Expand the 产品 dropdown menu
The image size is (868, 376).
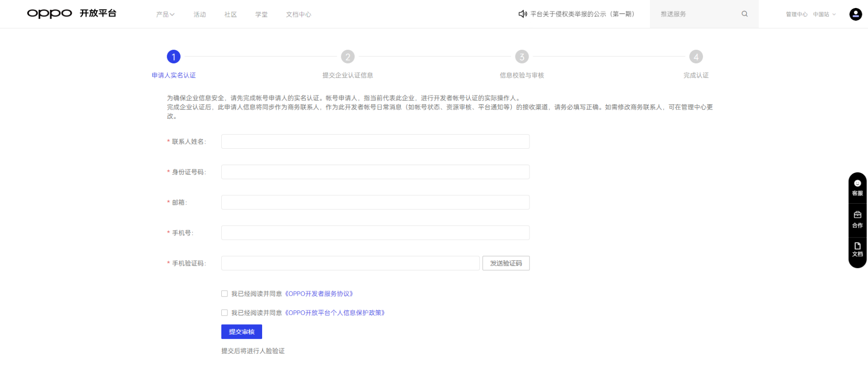165,15
